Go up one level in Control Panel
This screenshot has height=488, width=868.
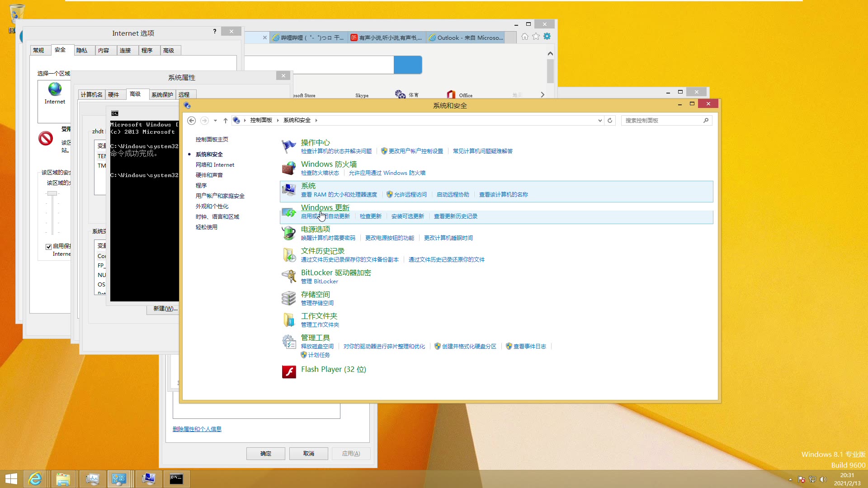pos(226,120)
